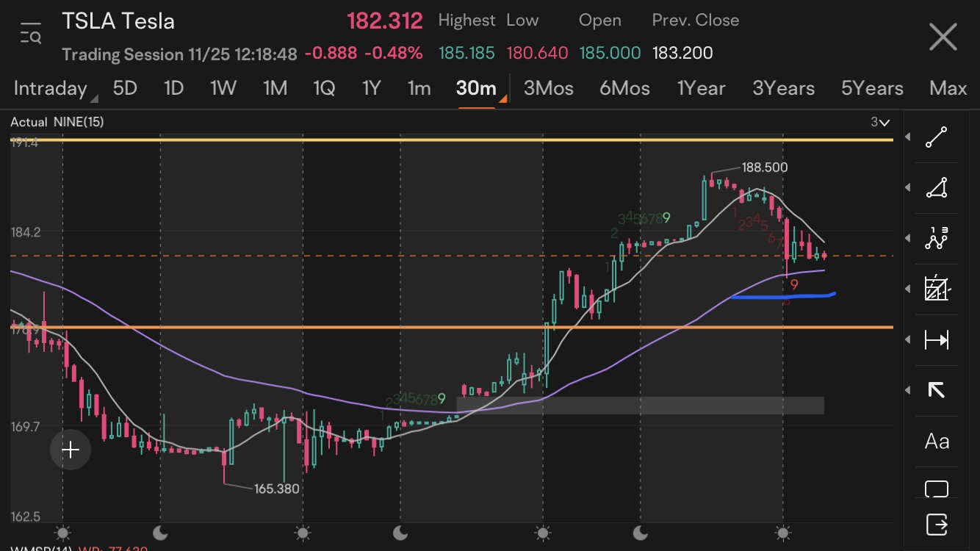Select the arrow annotation tool

(x=937, y=390)
